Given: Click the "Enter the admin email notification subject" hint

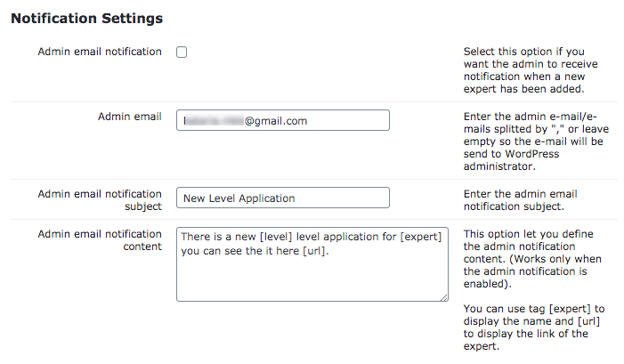Looking at the screenshot, I should point(520,200).
